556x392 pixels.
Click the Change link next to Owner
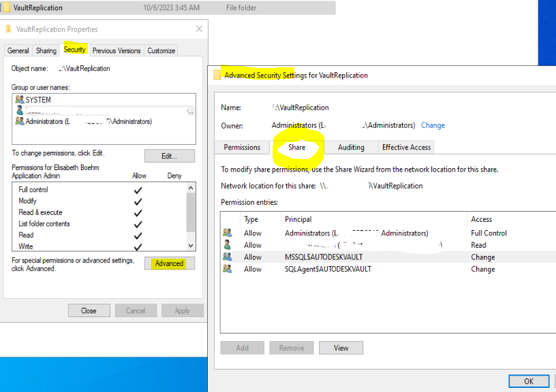(x=433, y=125)
